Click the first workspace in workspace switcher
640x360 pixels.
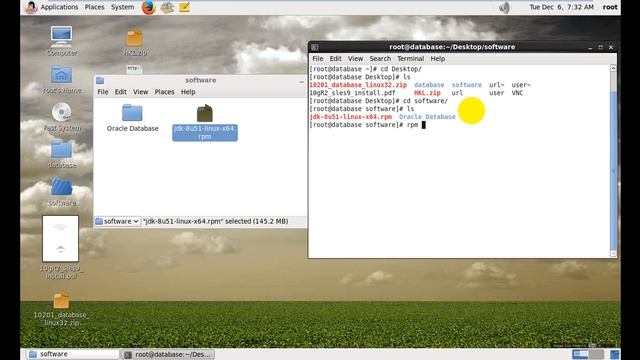point(580,354)
